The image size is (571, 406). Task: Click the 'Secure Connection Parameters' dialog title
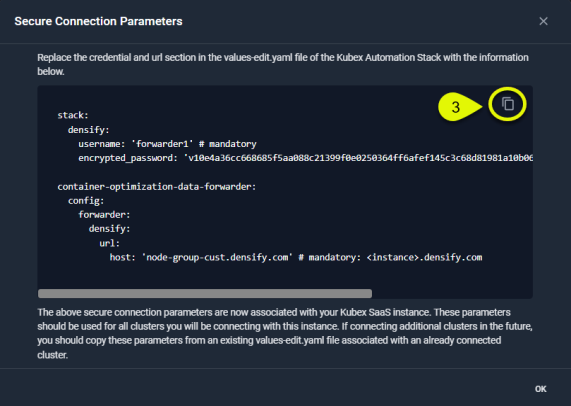(x=98, y=21)
